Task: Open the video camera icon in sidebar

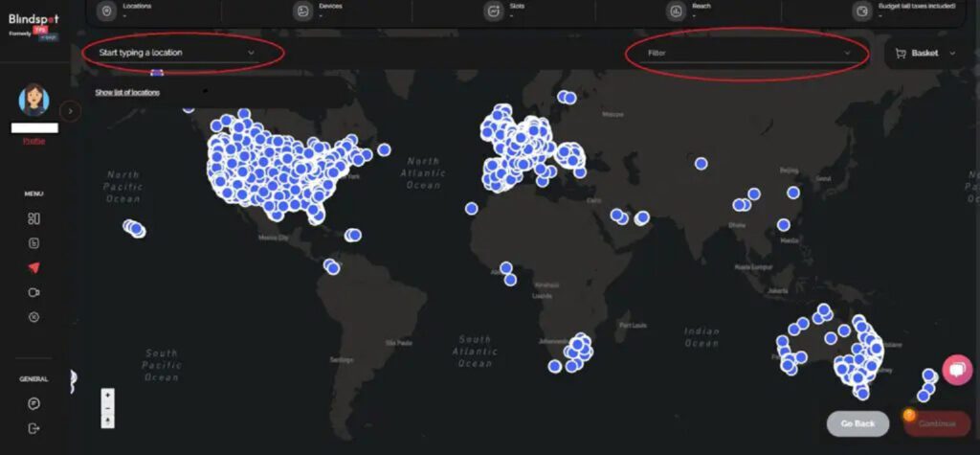Action: point(33,292)
